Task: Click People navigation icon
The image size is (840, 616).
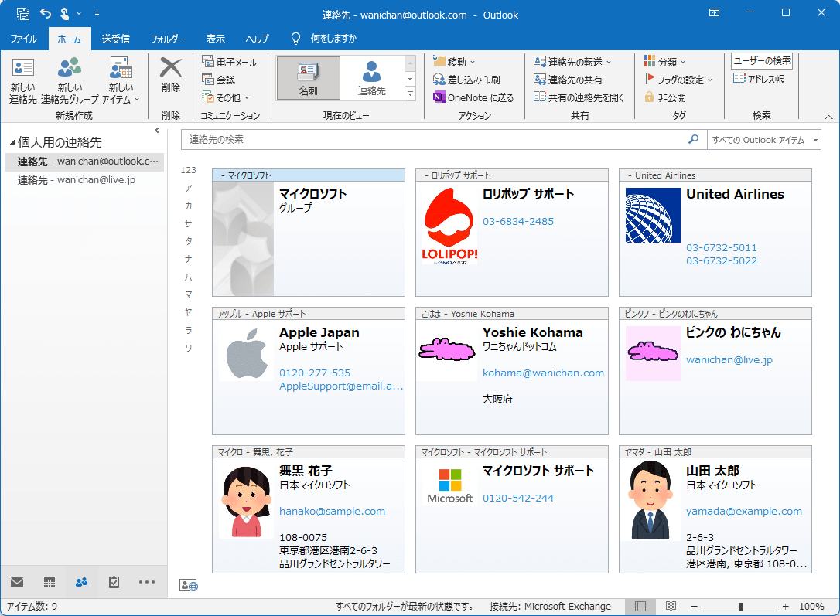Action: tap(81, 582)
